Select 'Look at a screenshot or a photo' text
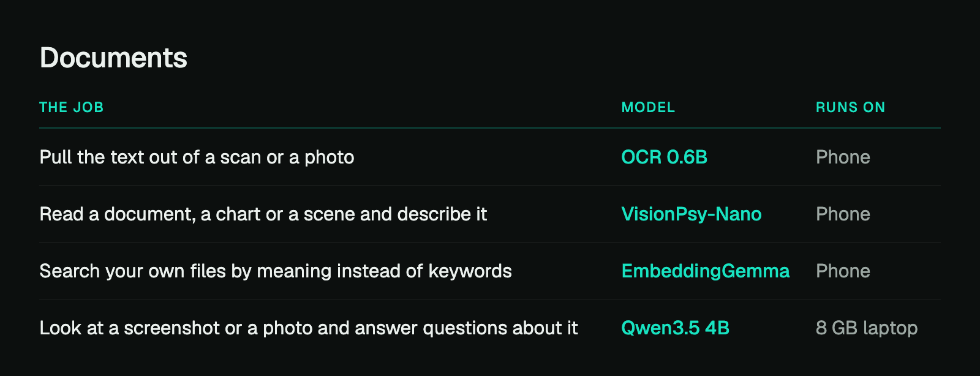The image size is (980, 376). click(x=309, y=328)
